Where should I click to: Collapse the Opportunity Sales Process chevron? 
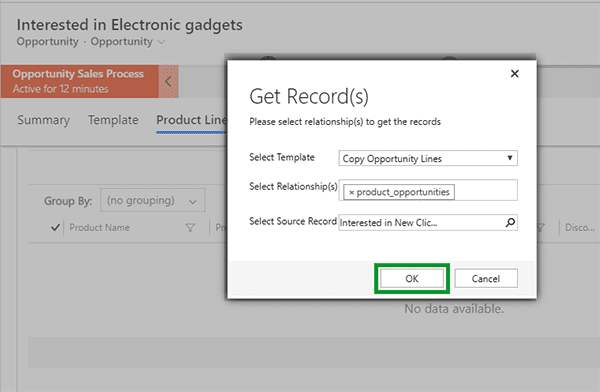(x=168, y=81)
